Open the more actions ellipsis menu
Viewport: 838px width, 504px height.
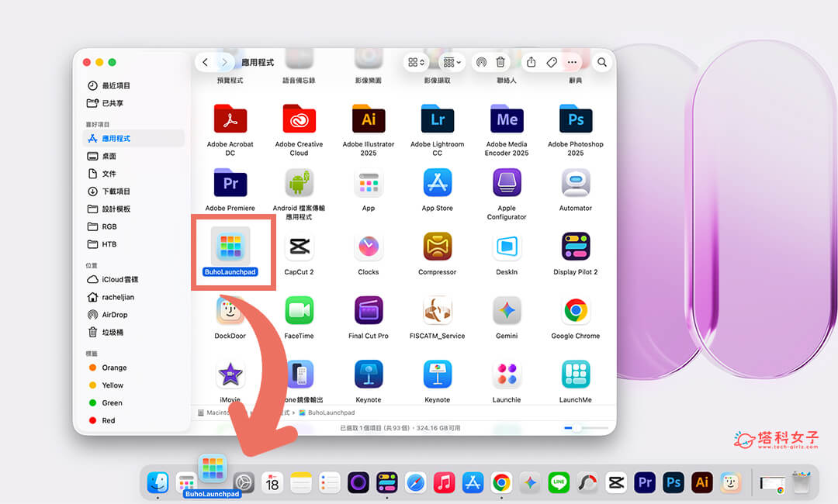point(572,63)
